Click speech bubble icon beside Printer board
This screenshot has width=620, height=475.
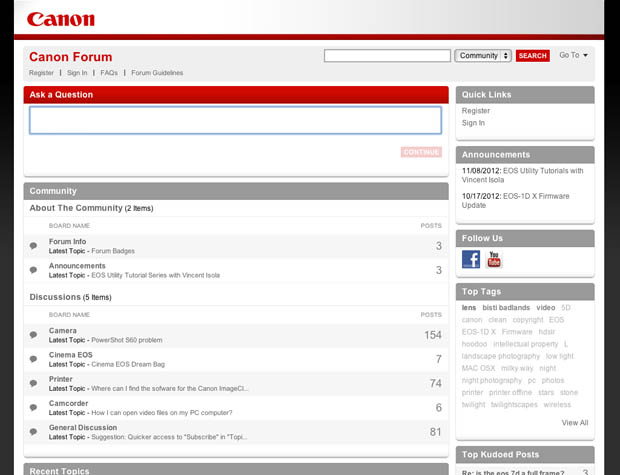click(34, 383)
